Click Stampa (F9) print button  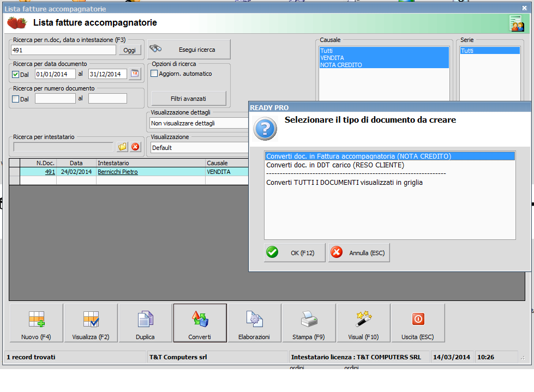[309, 323]
